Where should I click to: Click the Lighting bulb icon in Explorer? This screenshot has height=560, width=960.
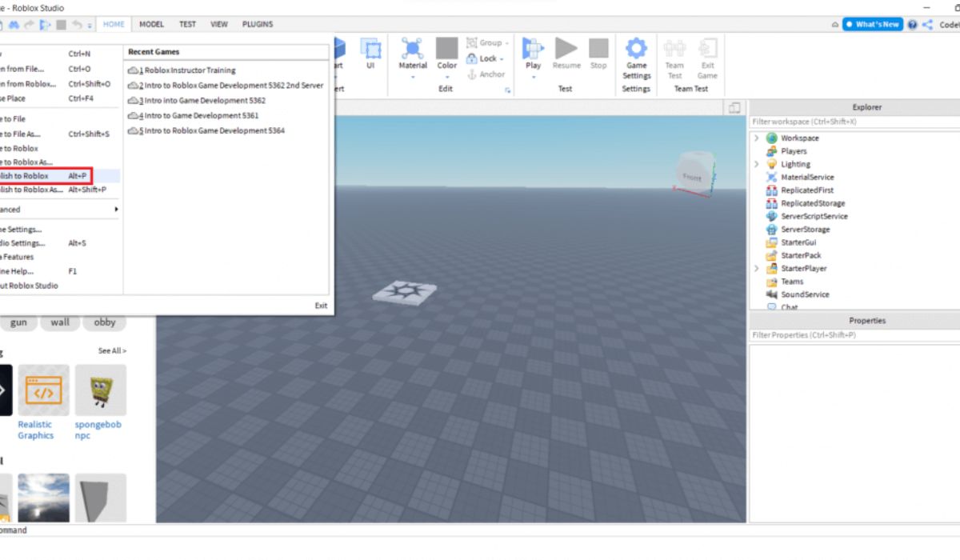772,164
